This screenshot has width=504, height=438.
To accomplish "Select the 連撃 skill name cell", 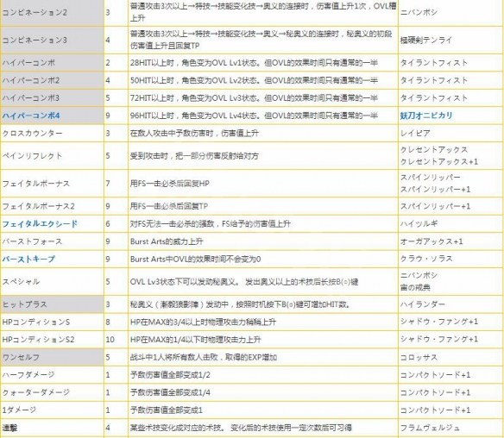I will pyautogui.click(x=52, y=428).
